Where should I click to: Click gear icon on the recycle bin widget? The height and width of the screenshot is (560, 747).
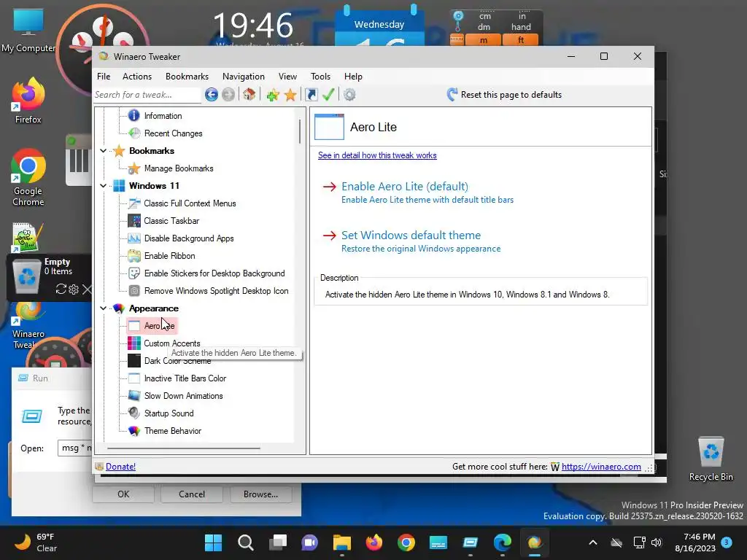[74, 289]
